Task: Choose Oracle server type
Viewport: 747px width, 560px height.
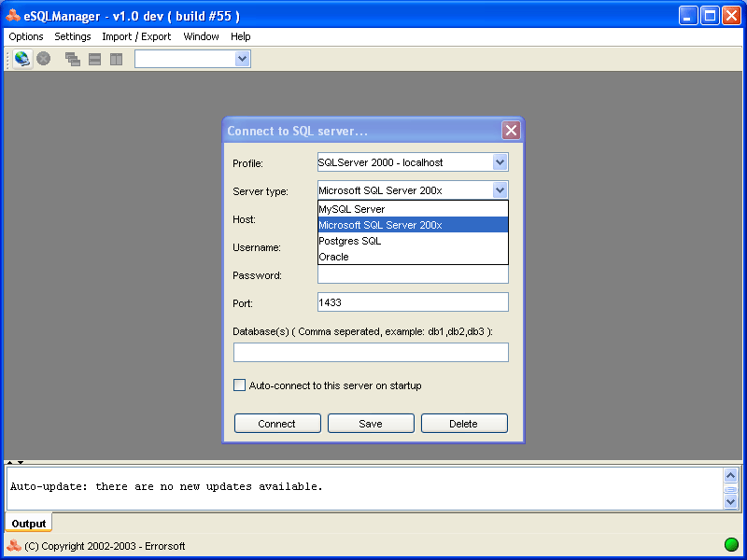Action: [x=413, y=257]
